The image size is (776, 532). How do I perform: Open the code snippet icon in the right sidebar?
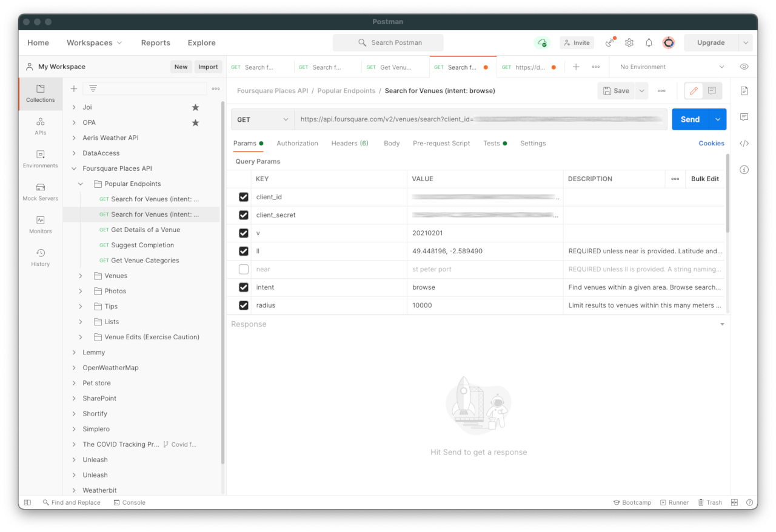pyautogui.click(x=744, y=144)
